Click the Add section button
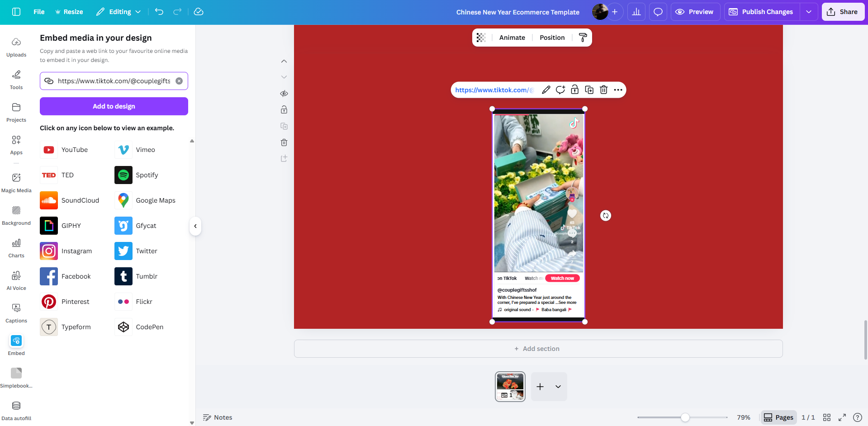The height and width of the screenshot is (426, 868). [x=537, y=348]
